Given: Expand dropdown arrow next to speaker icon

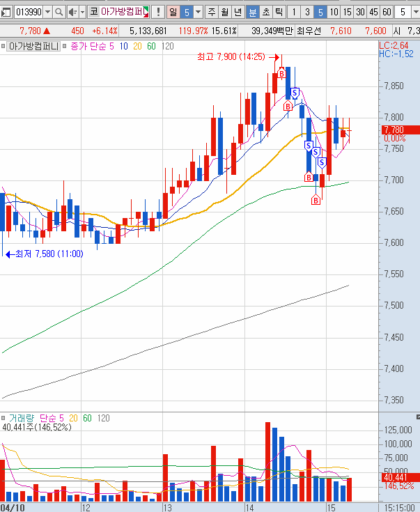Looking at the screenshot, I should pos(82,12).
